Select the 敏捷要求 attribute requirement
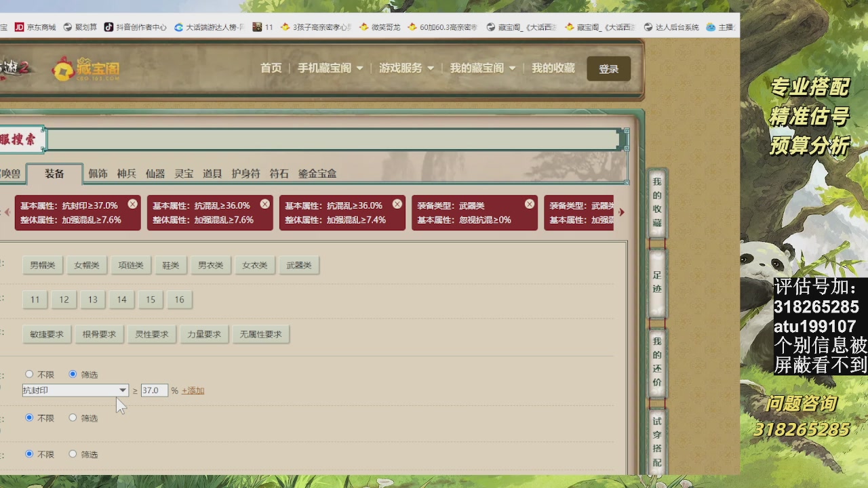The width and height of the screenshot is (868, 488). pyautogui.click(x=47, y=334)
